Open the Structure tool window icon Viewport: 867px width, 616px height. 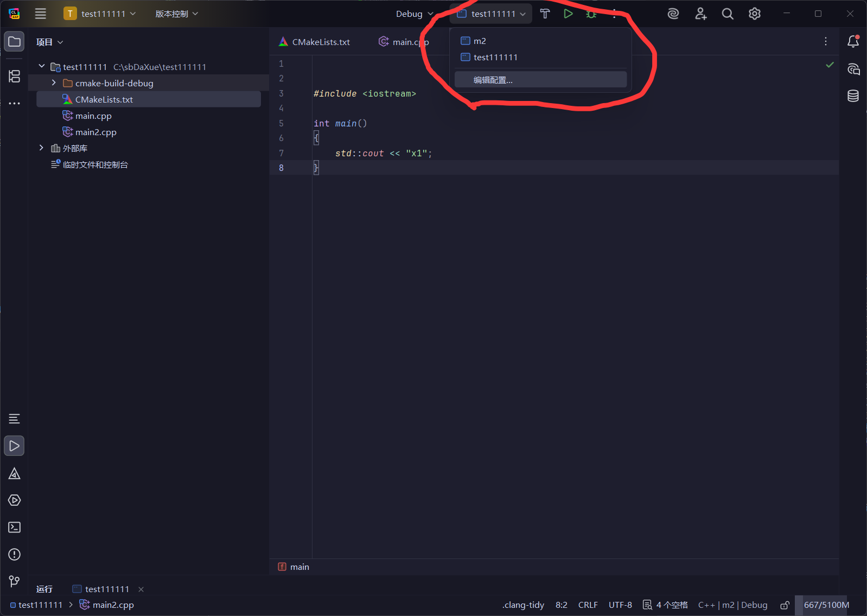[x=15, y=77]
